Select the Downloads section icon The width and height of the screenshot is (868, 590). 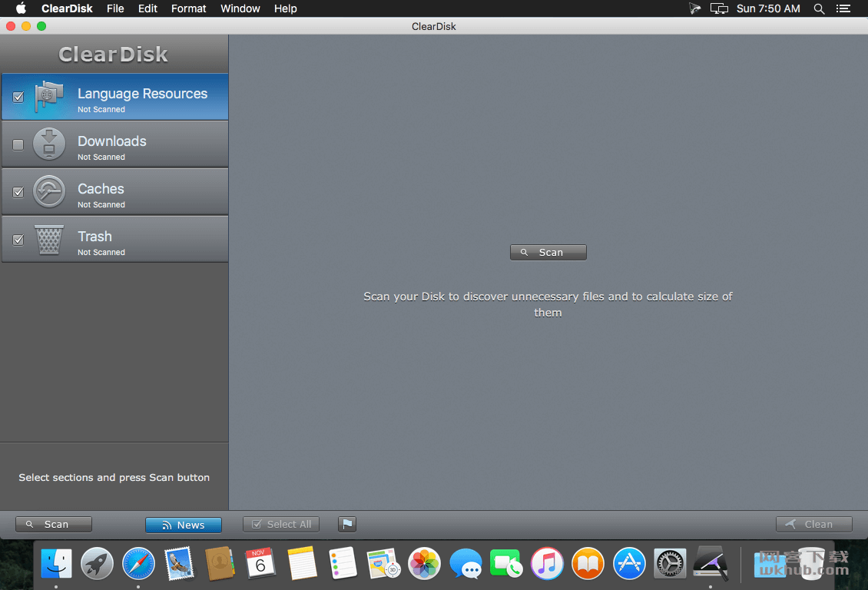click(x=48, y=144)
